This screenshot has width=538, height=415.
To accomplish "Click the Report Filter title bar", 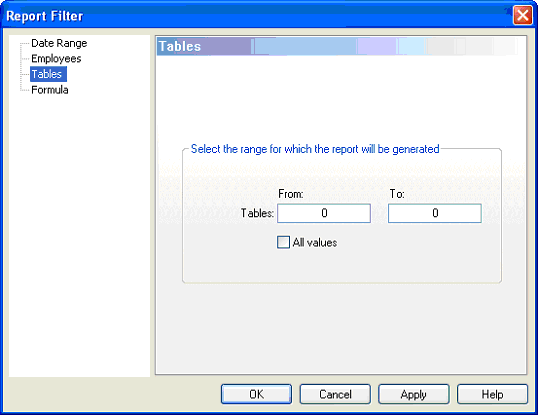I will (257, 15).
